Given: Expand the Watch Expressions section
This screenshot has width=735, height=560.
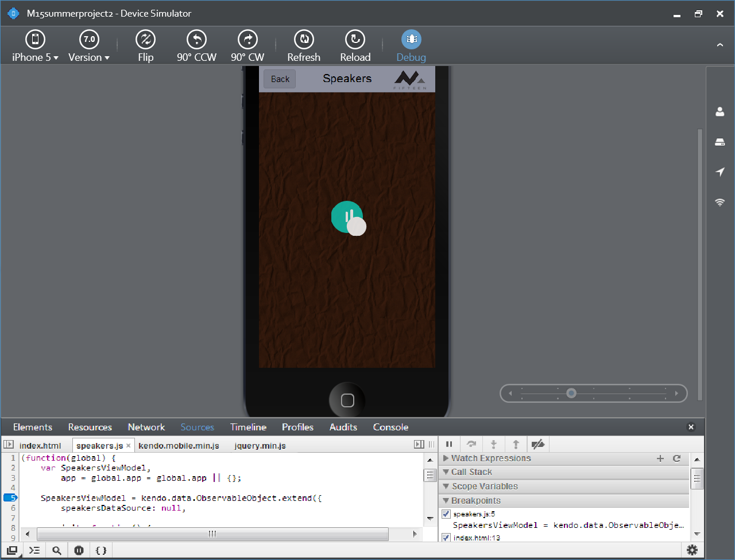Looking at the screenshot, I should click(x=487, y=458).
